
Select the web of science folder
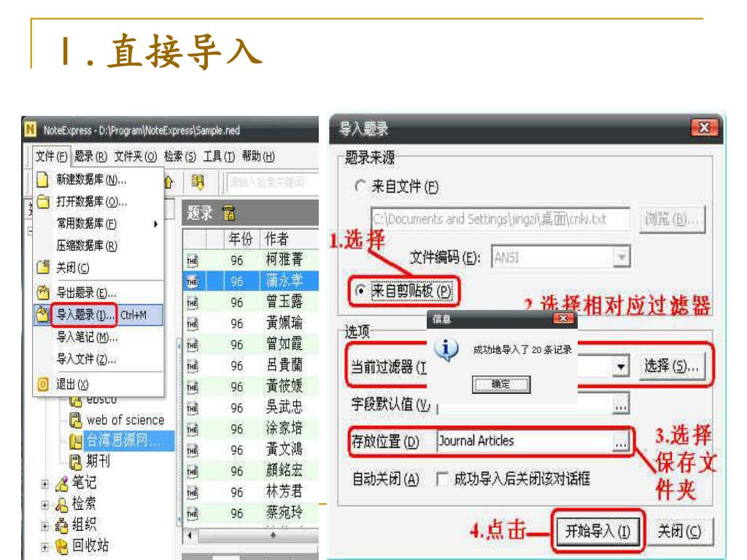point(125,420)
